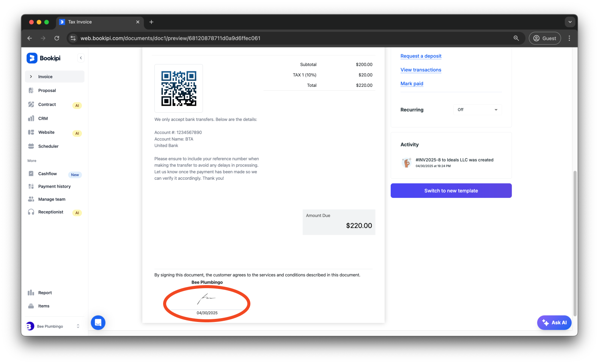Viewport: 599px width, 364px height.
Task: Click the Bookipi logo icon
Action: 32,58
